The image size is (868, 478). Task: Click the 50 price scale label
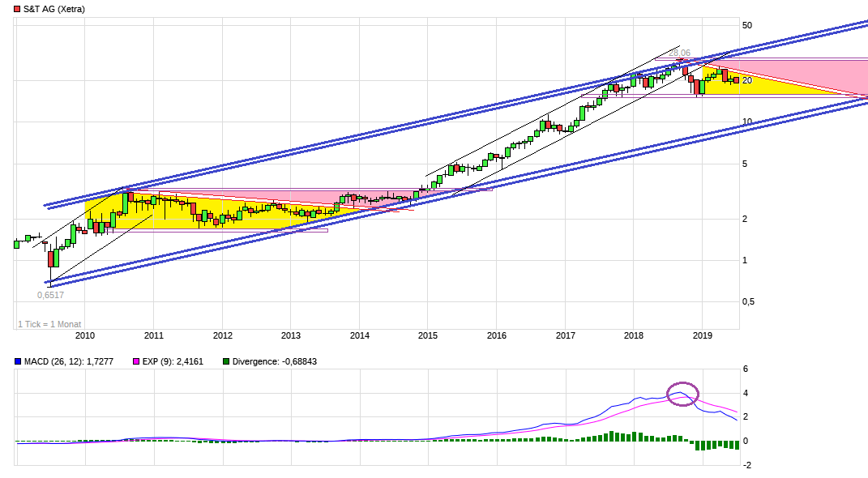coord(747,25)
